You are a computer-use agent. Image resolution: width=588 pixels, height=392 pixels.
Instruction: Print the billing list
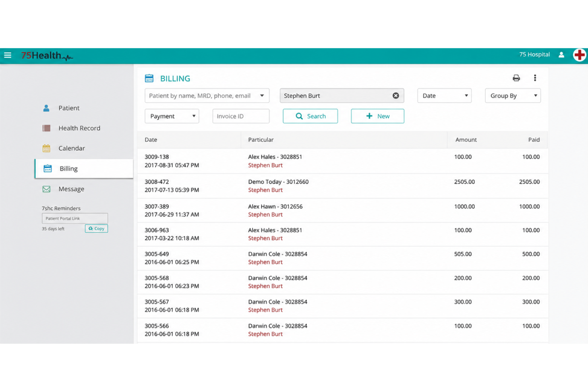516,78
